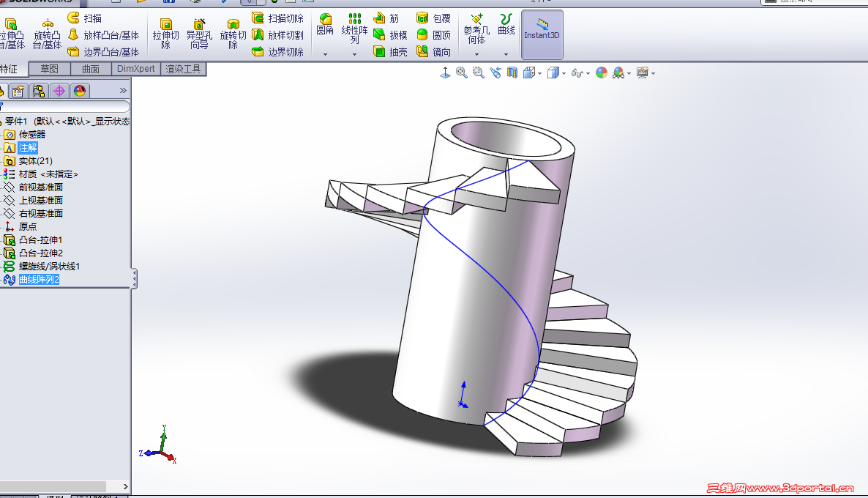Image resolution: width=868 pixels, height=498 pixels.
Task: Launch the 线性阵列 linear pattern tool
Action: [x=354, y=29]
